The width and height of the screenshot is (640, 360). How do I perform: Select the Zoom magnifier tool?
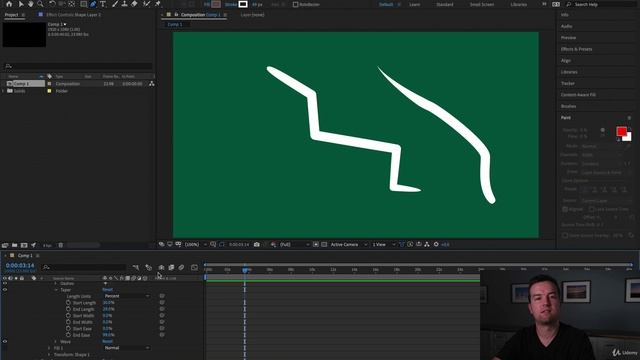pyautogui.click(x=40, y=4)
